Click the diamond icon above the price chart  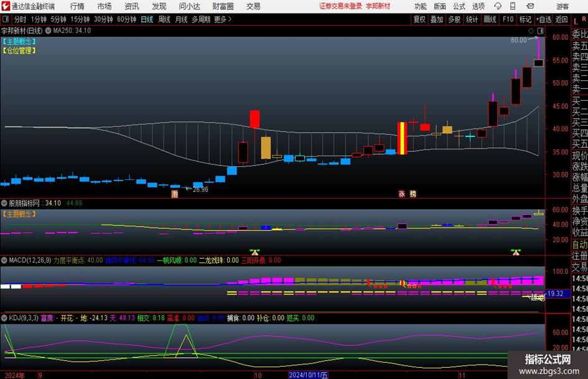click(x=531, y=30)
